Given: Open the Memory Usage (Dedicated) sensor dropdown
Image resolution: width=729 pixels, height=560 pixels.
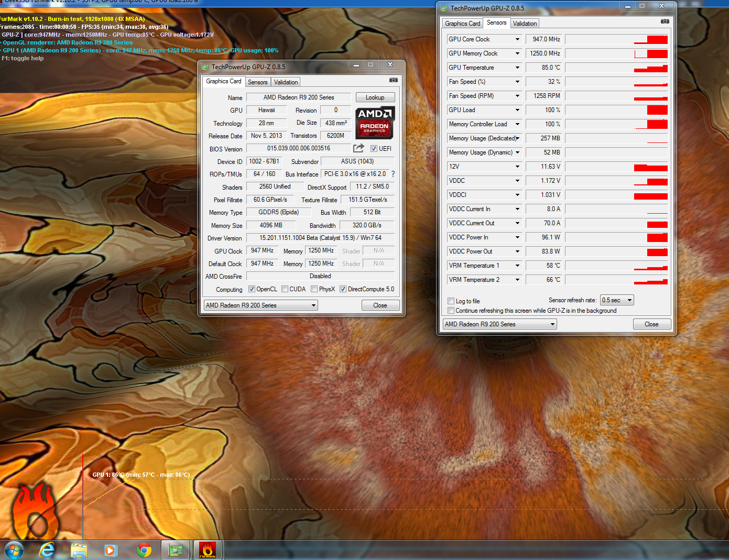Looking at the screenshot, I should tap(517, 138).
